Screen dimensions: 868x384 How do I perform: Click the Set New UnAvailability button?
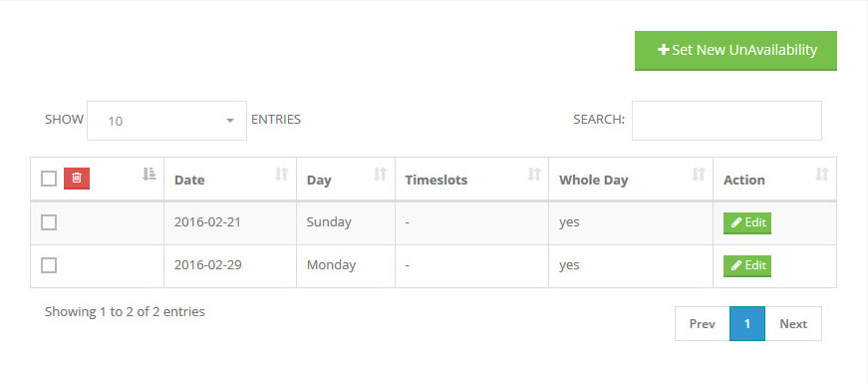coord(735,51)
